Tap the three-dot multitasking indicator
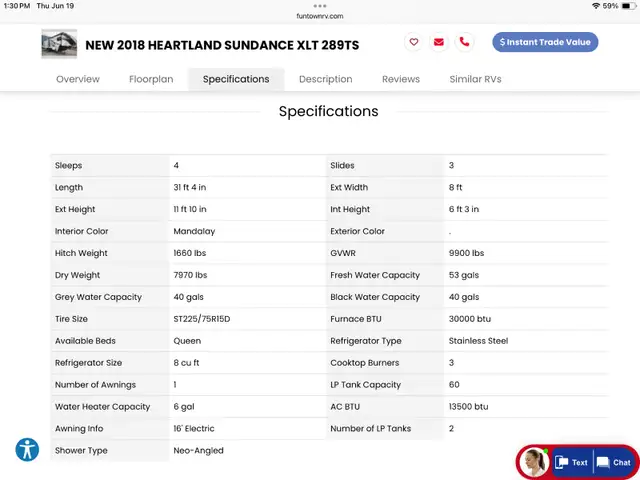Viewport: 640px width, 480px height. pyautogui.click(x=320, y=6)
